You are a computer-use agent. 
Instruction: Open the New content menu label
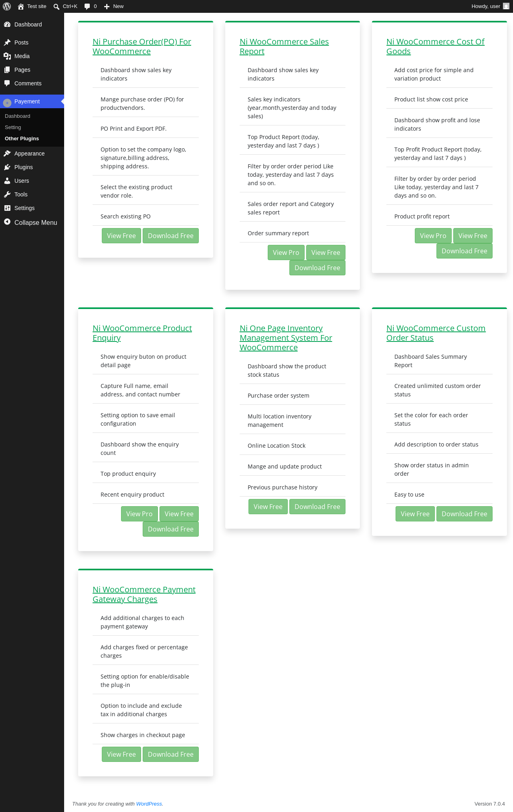point(118,6)
